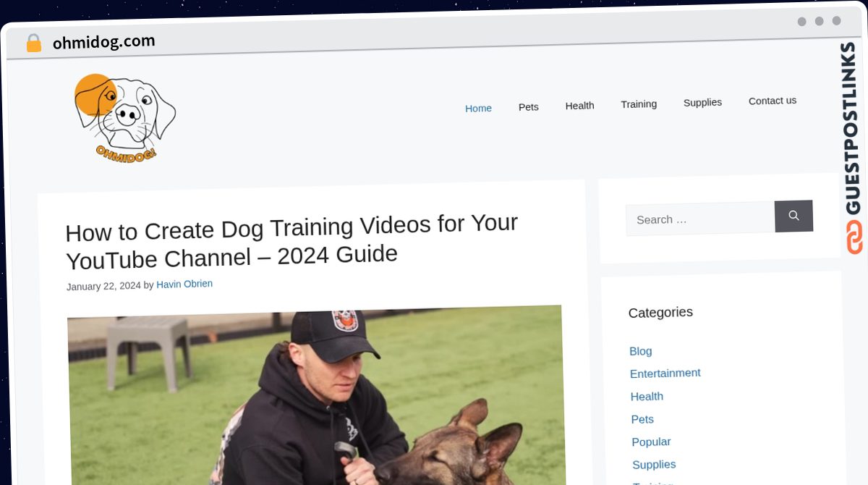This screenshot has width=868, height=485.
Task: Open the Home menu item
Action: 478,108
